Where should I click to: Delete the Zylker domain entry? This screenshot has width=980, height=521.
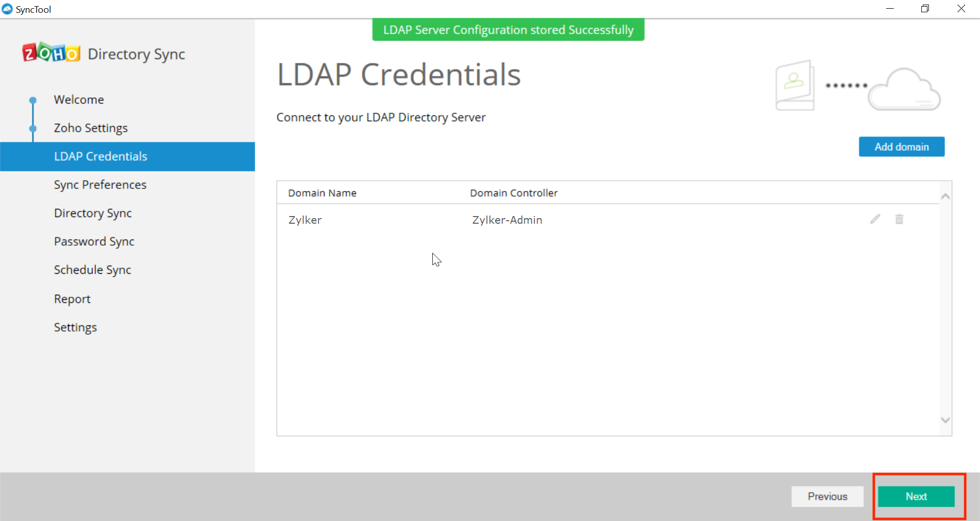(899, 219)
